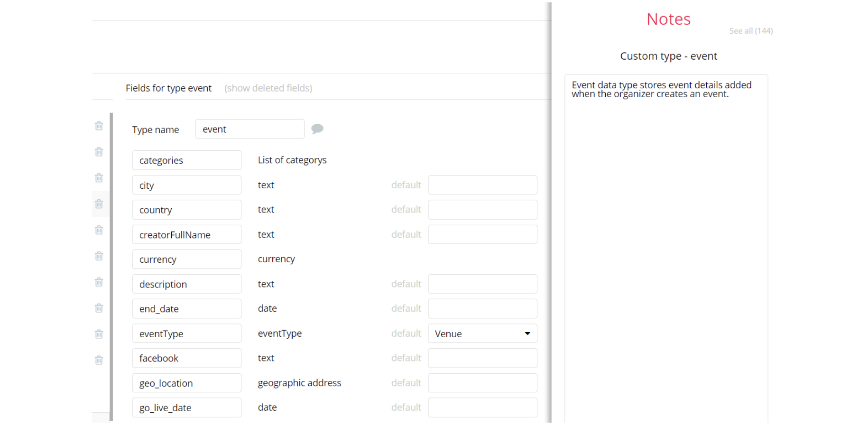This screenshot has width=868, height=425.
Task: Click the second trash icon from the top
Action: click(99, 152)
